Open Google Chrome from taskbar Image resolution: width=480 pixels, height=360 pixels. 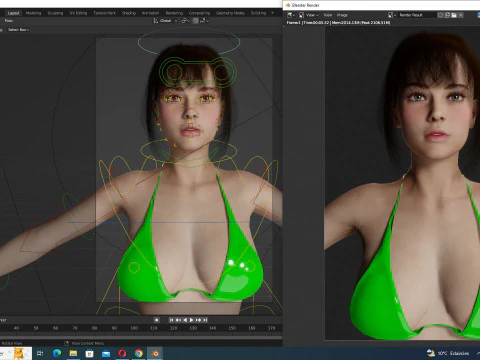point(139,353)
